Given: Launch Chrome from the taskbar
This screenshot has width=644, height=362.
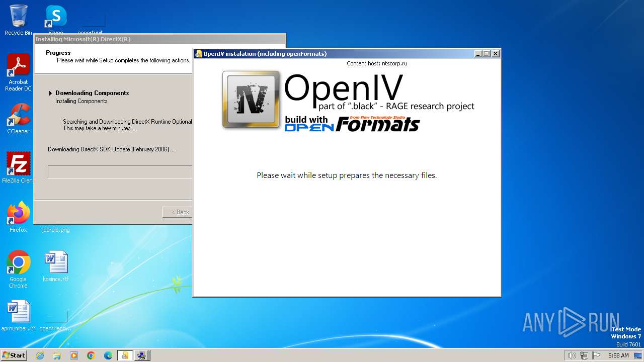Looking at the screenshot, I should pyautogui.click(x=91, y=355).
